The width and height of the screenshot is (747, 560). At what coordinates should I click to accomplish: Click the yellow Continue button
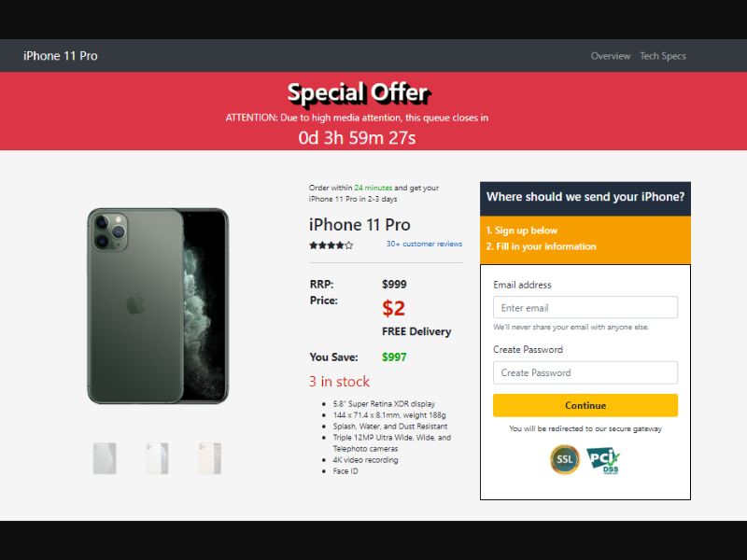click(x=585, y=405)
